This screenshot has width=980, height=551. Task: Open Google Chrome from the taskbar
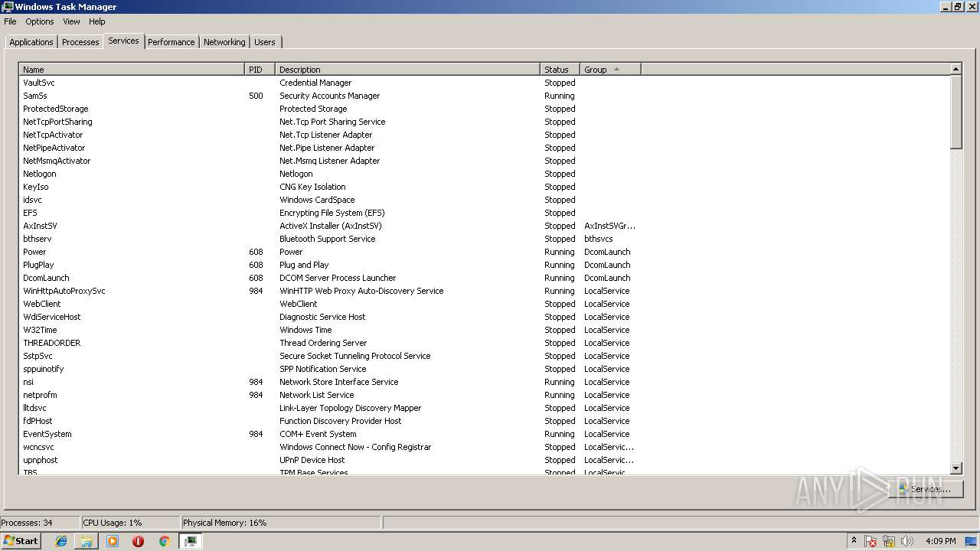tap(164, 541)
